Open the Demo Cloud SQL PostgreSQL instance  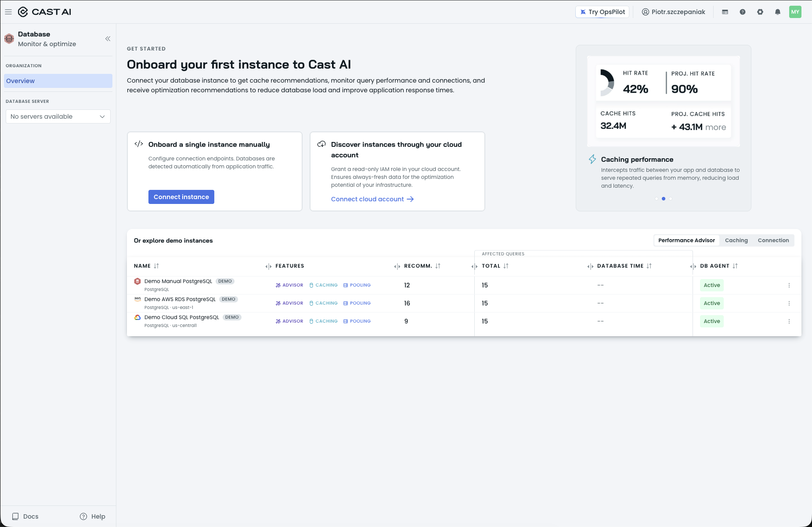click(x=182, y=317)
